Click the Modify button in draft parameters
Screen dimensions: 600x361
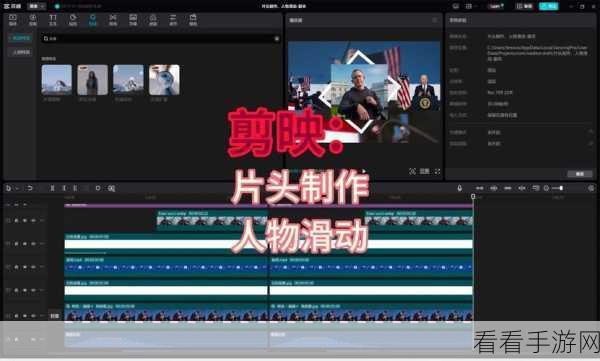580,174
